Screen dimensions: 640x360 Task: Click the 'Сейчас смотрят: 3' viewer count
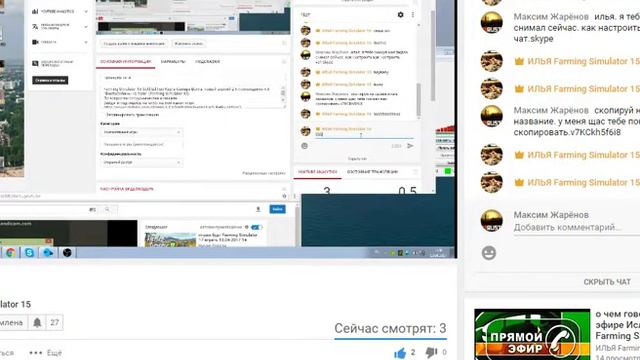point(390,328)
